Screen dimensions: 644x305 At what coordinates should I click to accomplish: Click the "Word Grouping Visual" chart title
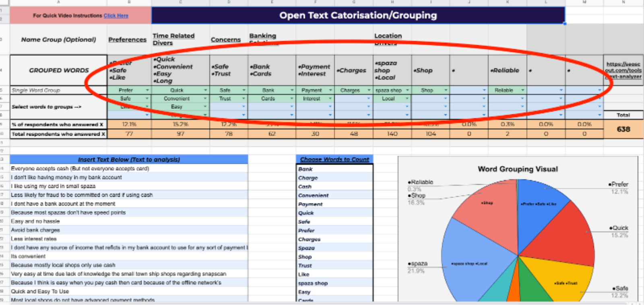pos(518,169)
